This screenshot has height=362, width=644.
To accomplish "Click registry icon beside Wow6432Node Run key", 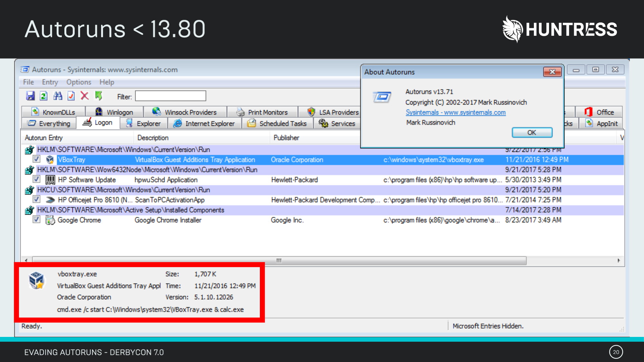I will 29,170.
